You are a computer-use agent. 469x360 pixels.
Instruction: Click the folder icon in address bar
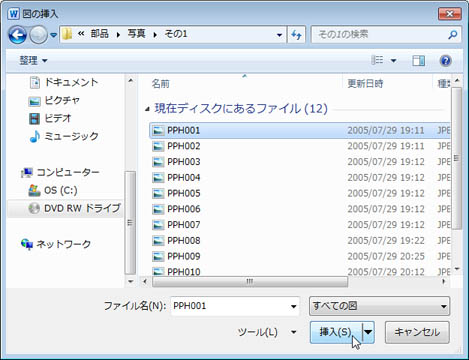pyautogui.click(x=67, y=34)
